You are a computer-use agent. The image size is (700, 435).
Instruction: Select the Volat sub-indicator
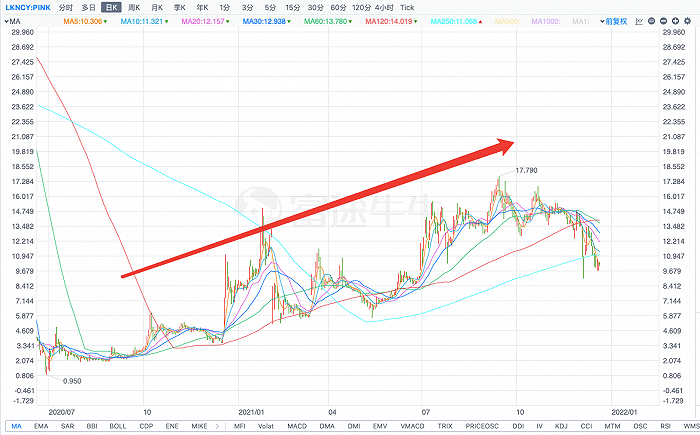pyautogui.click(x=266, y=426)
